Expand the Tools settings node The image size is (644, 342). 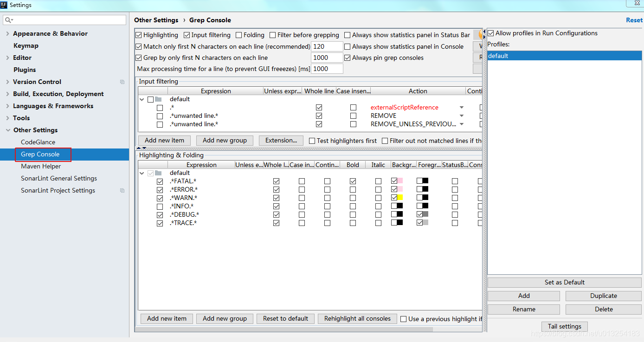[x=7, y=118]
